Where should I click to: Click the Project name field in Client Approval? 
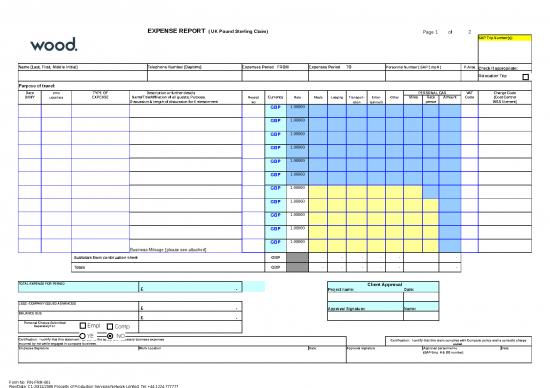point(365,297)
